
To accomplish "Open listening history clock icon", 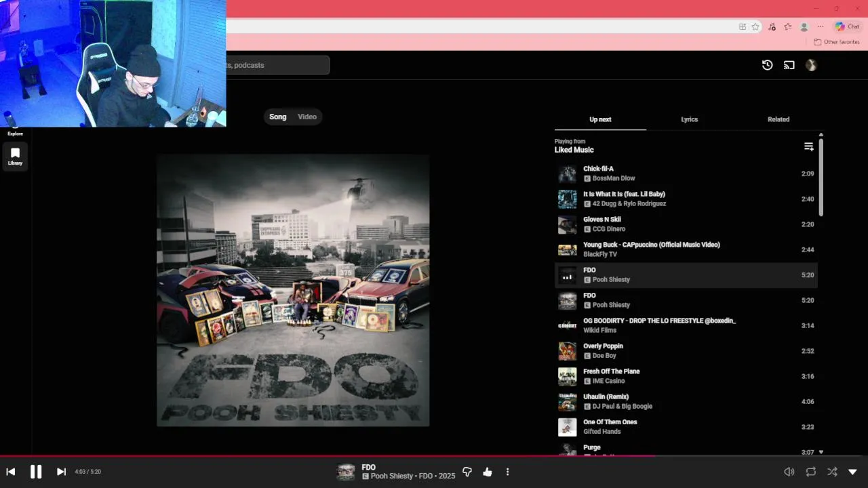I will [x=767, y=65].
